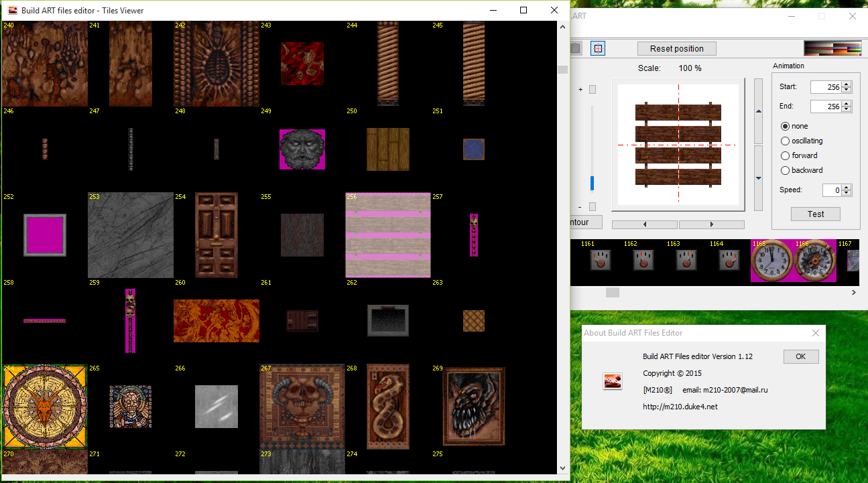This screenshot has height=483, width=868.
Task: Decrease animation End value with spinner
Action: pos(847,109)
